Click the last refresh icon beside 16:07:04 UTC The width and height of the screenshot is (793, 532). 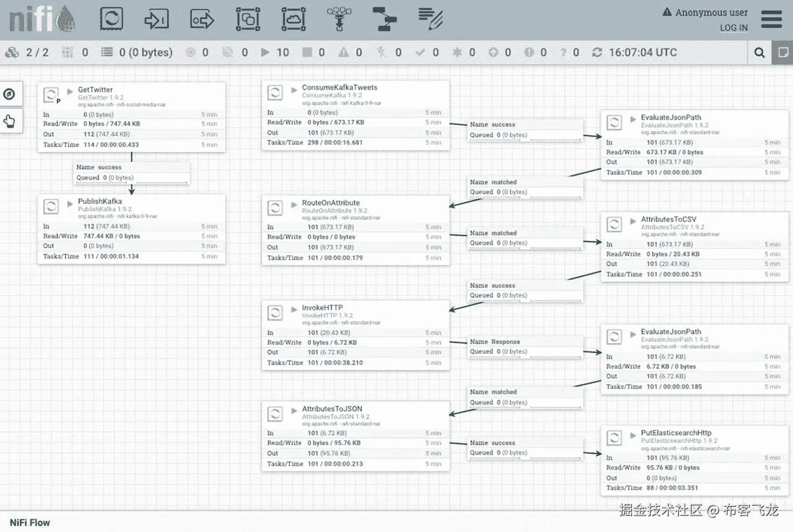(x=597, y=53)
